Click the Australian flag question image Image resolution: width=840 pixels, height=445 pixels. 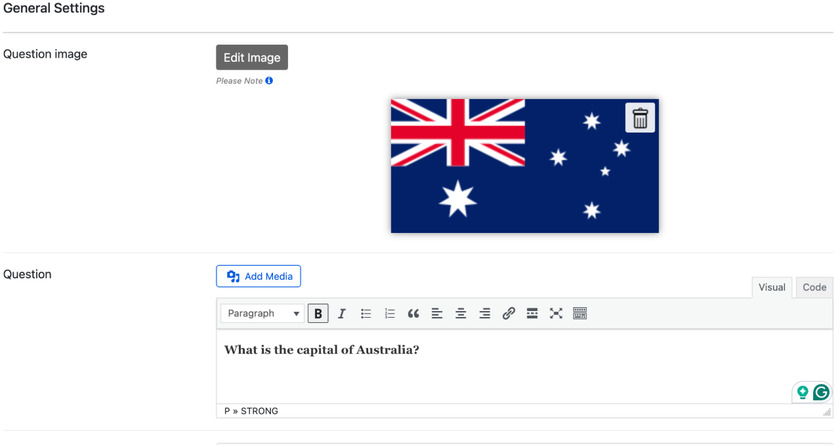(524, 165)
